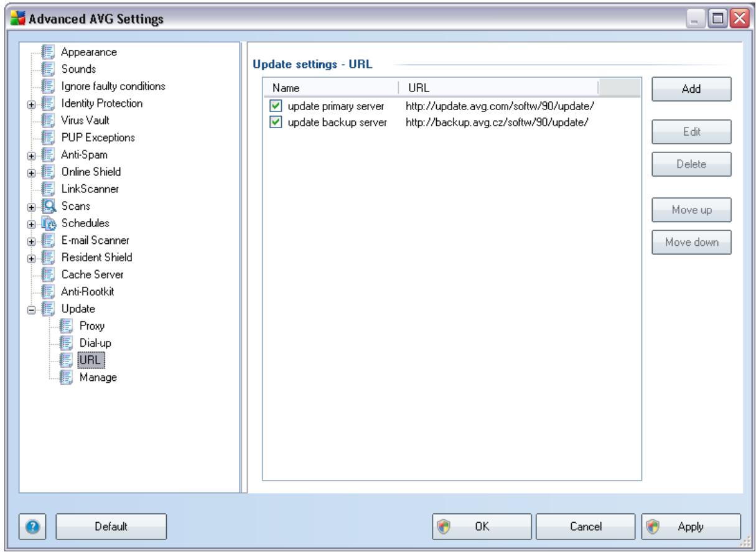Click the Online Shield tree icon

click(x=49, y=171)
